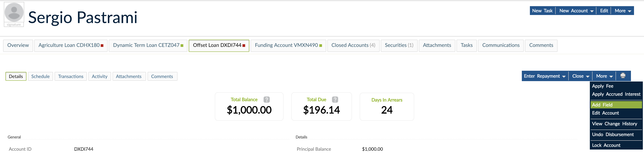This screenshot has height=153, width=644.
Task: Click the New Task button
Action: [542, 11]
